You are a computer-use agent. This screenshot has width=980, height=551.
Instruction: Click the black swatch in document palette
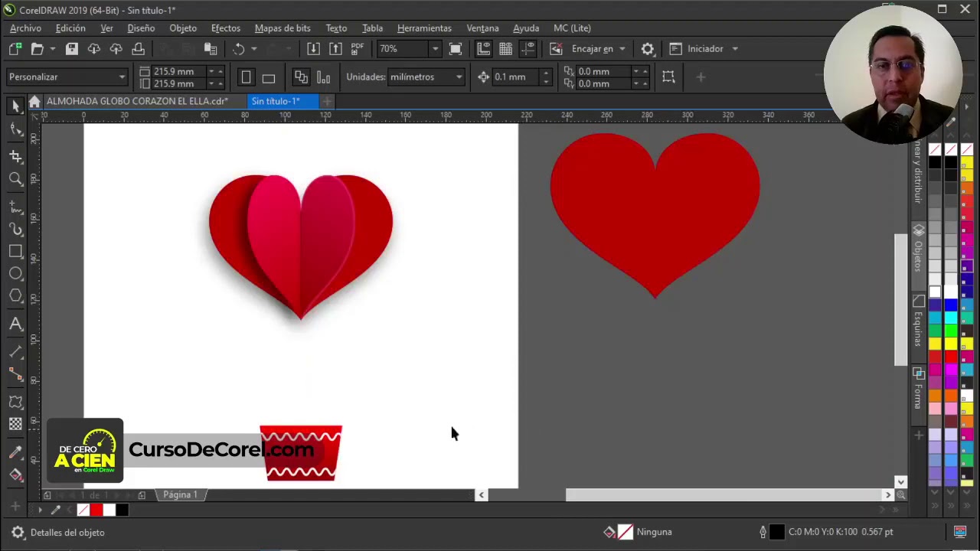pyautogui.click(x=122, y=510)
